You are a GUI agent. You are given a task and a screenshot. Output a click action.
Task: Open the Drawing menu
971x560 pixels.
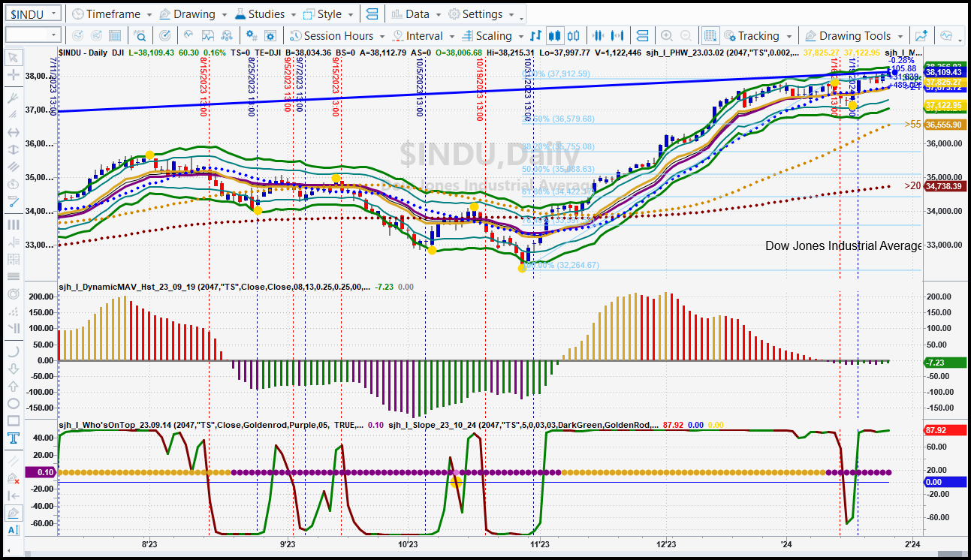click(x=192, y=14)
